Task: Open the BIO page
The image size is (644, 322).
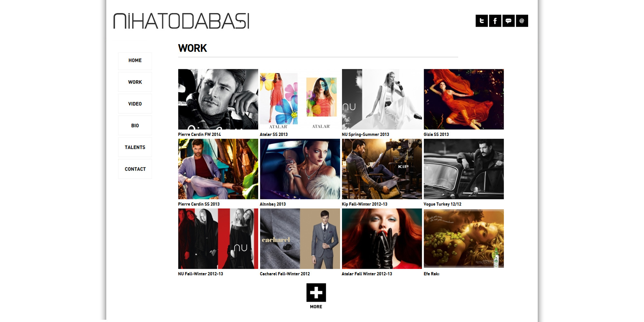Action: coord(135,126)
